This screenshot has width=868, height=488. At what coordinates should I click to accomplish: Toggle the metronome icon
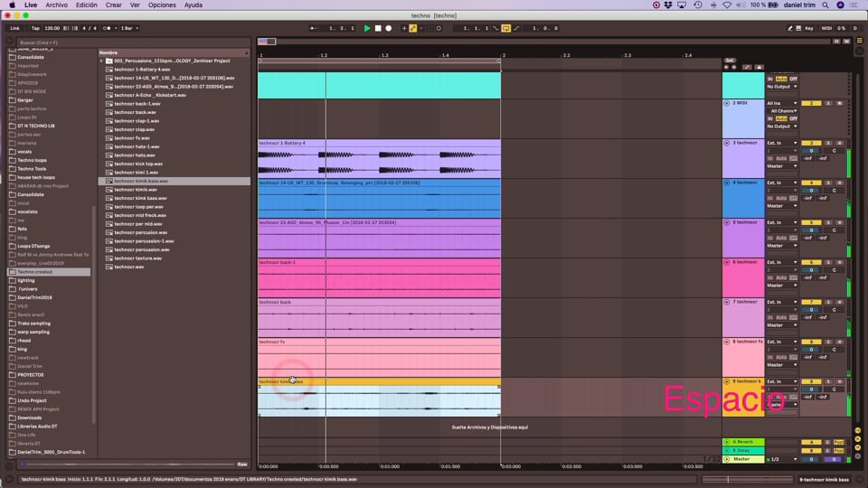107,28
